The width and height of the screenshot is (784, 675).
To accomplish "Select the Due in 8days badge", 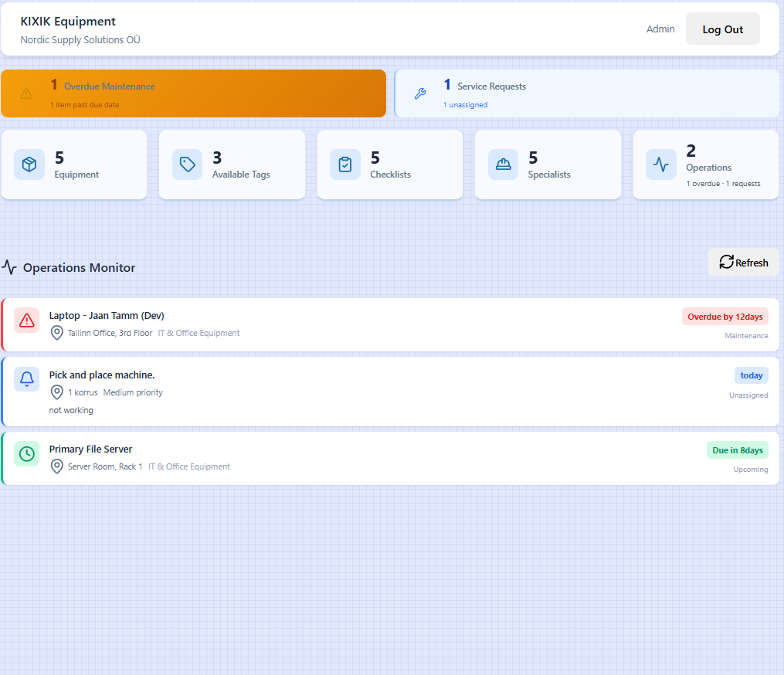I will (737, 449).
